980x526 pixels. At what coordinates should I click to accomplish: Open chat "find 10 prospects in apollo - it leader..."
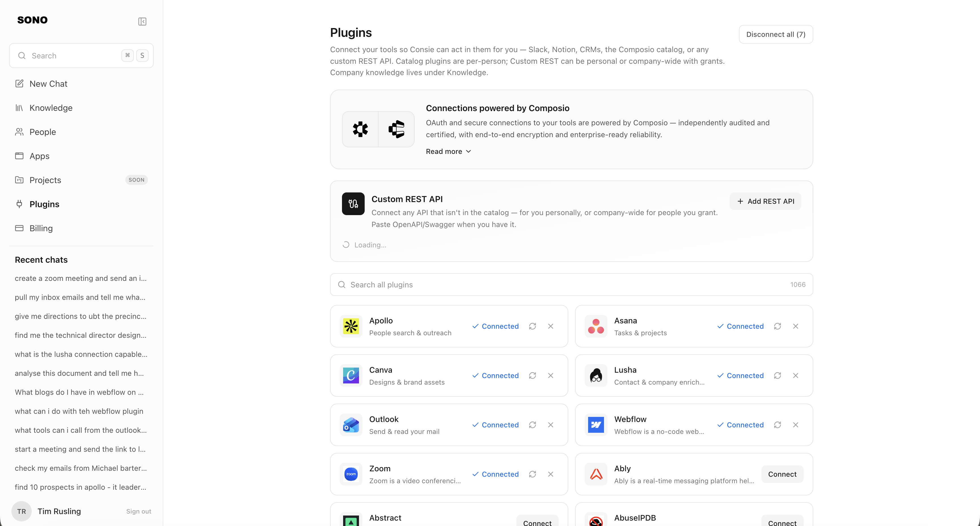coord(81,487)
